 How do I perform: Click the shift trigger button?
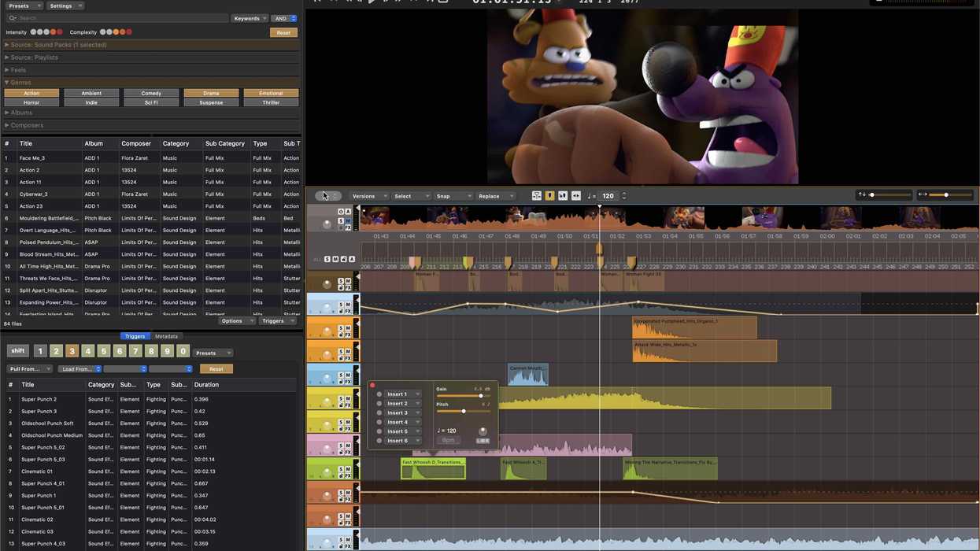click(17, 351)
